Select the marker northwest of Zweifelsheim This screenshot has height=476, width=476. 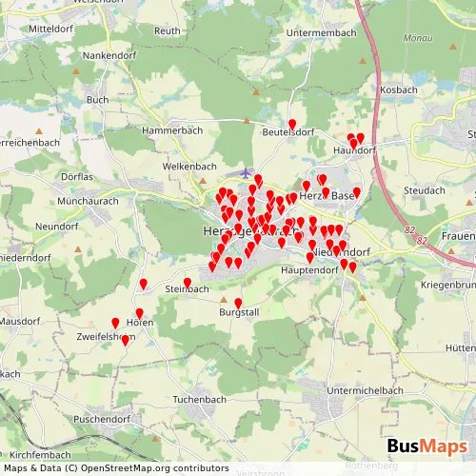coord(115,324)
